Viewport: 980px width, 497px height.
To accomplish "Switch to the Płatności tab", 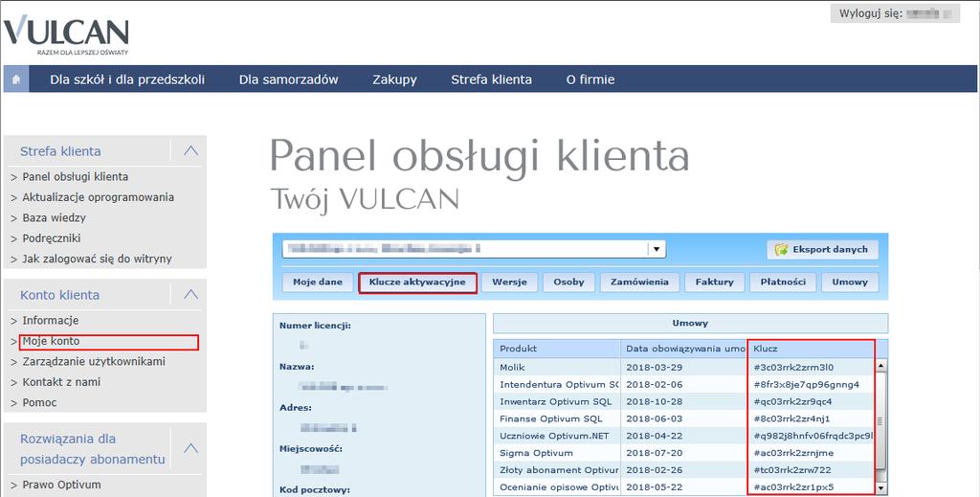I will [x=783, y=282].
